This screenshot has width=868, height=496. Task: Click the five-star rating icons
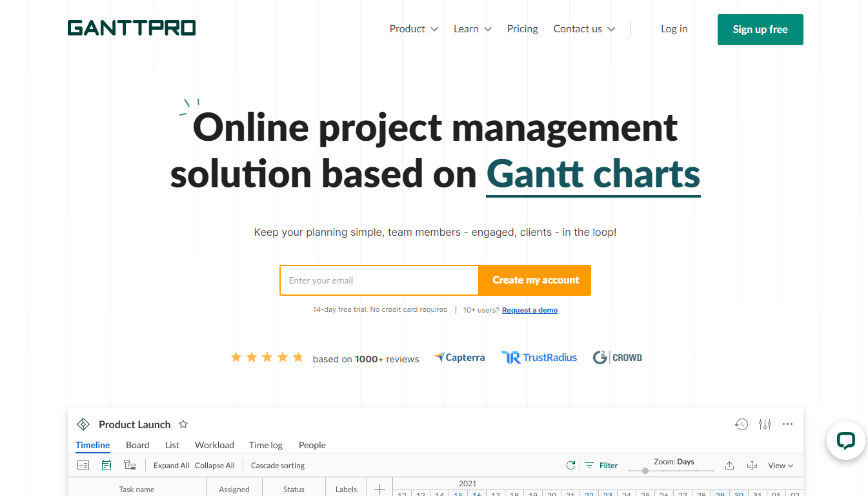click(267, 357)
